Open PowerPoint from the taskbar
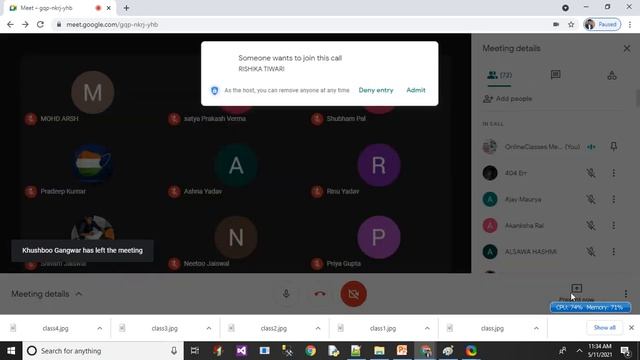 click(402, 351)
